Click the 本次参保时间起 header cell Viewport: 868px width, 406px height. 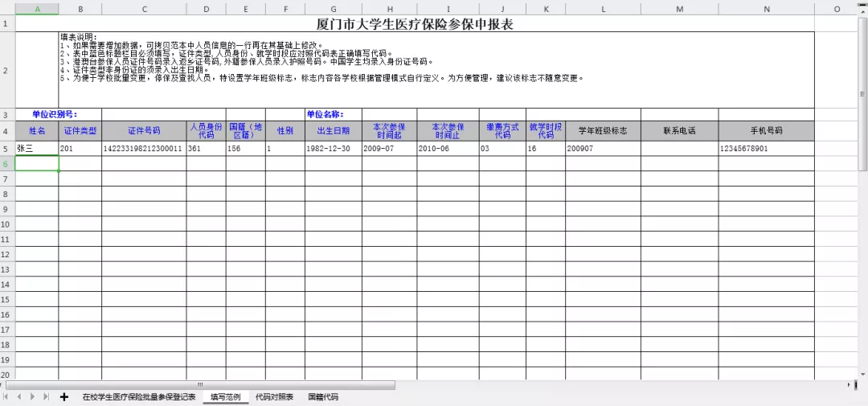[x=390, y=131]
